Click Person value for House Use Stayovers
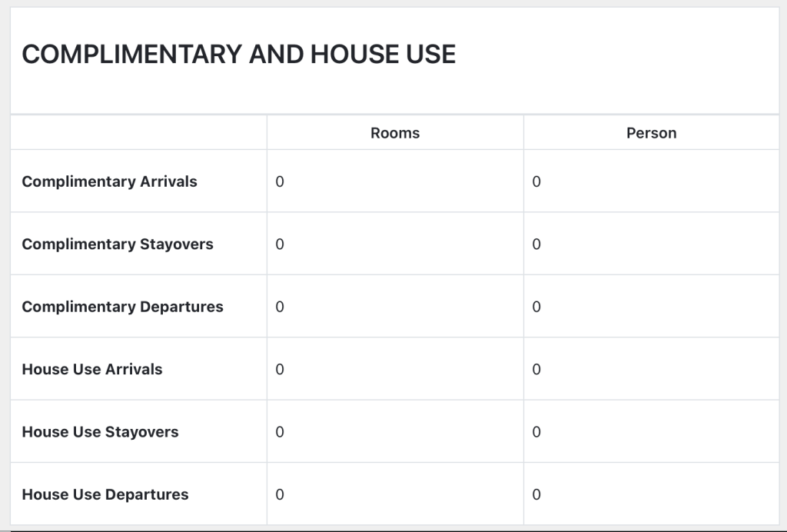787x532 pixels. pyautogui.click(x=536, y=432)
